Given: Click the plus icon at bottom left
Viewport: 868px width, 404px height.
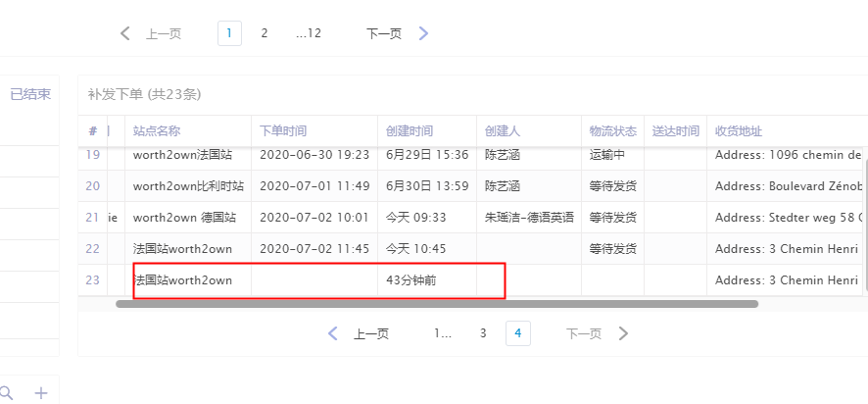Looking at the screenshot, I should 41,393.
